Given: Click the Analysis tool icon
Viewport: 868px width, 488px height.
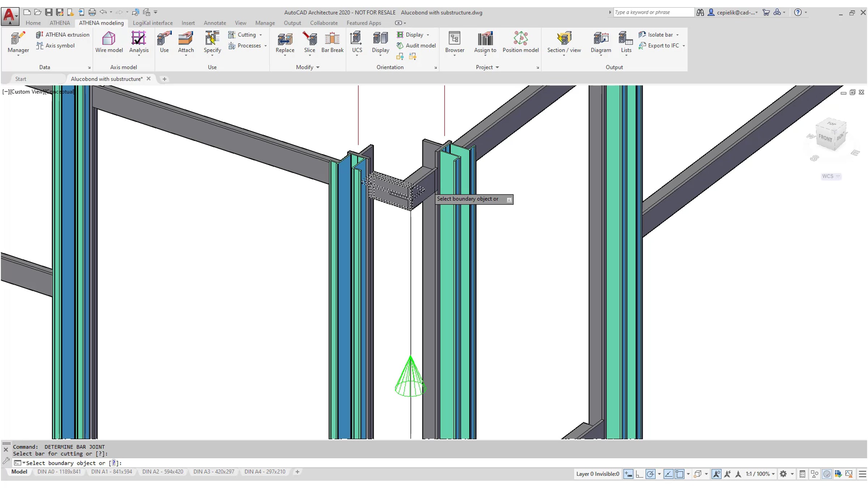Looking at the screenshot, I should click(x=139, y=42).
